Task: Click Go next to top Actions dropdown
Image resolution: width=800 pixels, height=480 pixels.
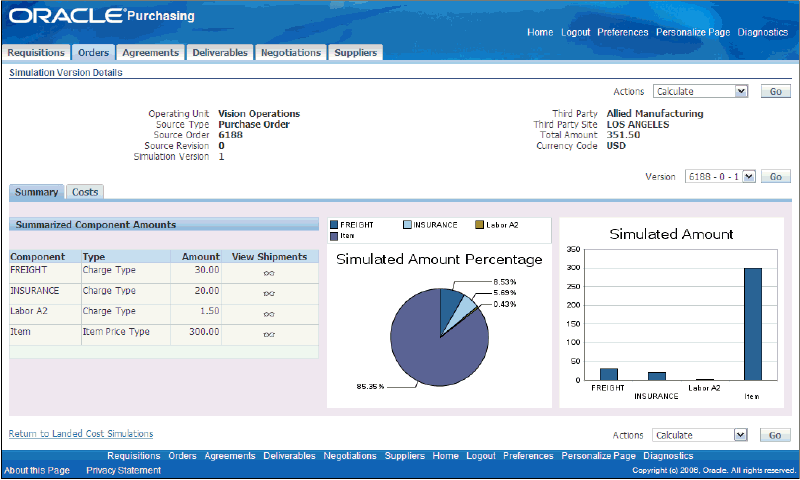Action: click(x=776, y=91)
